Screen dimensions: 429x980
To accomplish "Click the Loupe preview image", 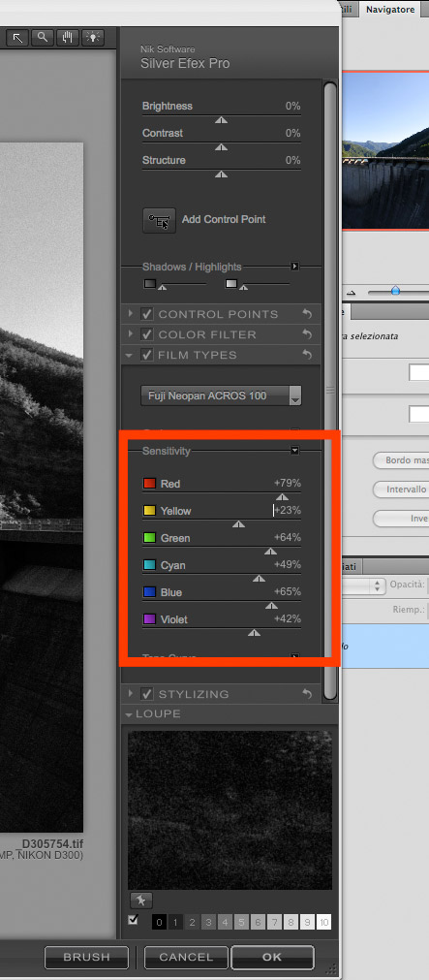I will 230,810.
